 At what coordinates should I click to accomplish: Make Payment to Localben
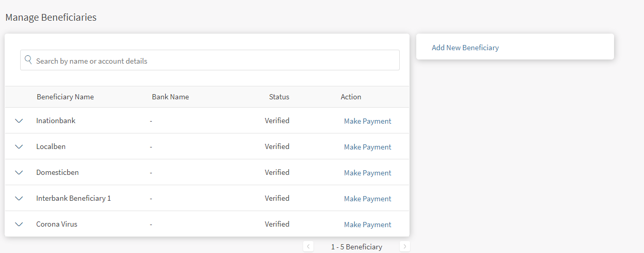coord(367,147)
